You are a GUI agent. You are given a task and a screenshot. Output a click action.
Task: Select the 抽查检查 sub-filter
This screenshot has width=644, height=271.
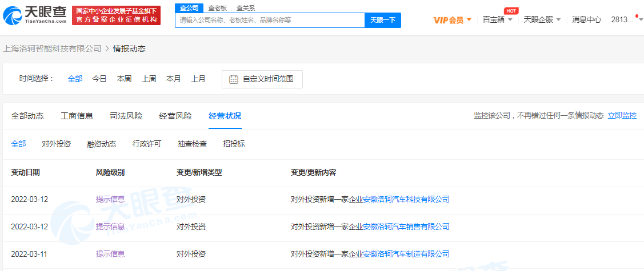click(x=192, y=144)
